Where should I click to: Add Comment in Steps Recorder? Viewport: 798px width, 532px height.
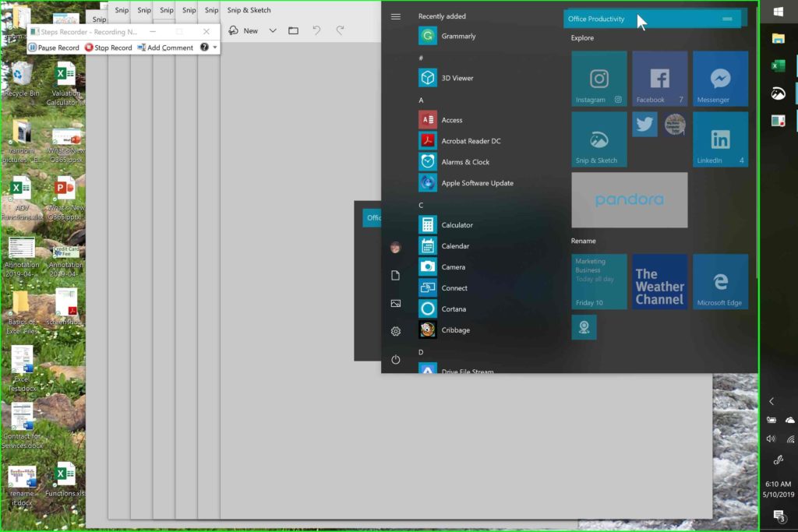tap(165, 48)
